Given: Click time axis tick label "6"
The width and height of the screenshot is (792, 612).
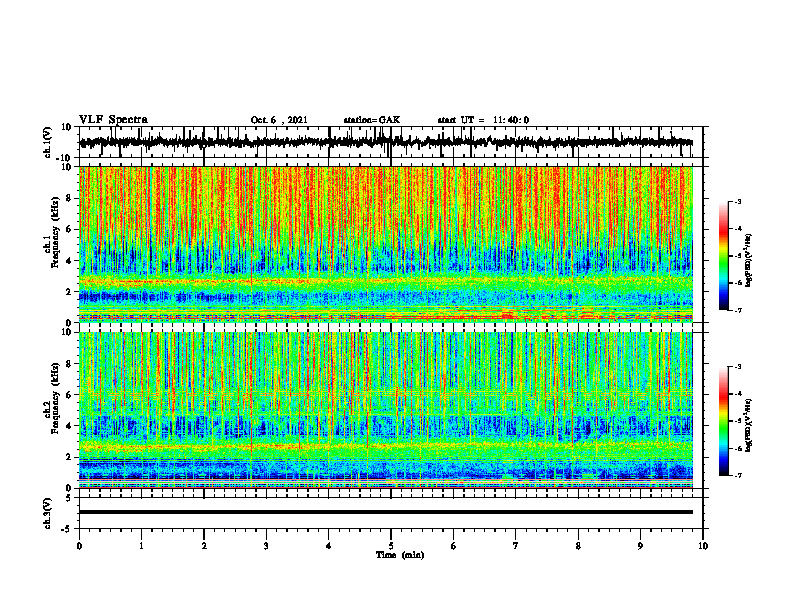Looking at the screenshot, I should click(454, 546).
